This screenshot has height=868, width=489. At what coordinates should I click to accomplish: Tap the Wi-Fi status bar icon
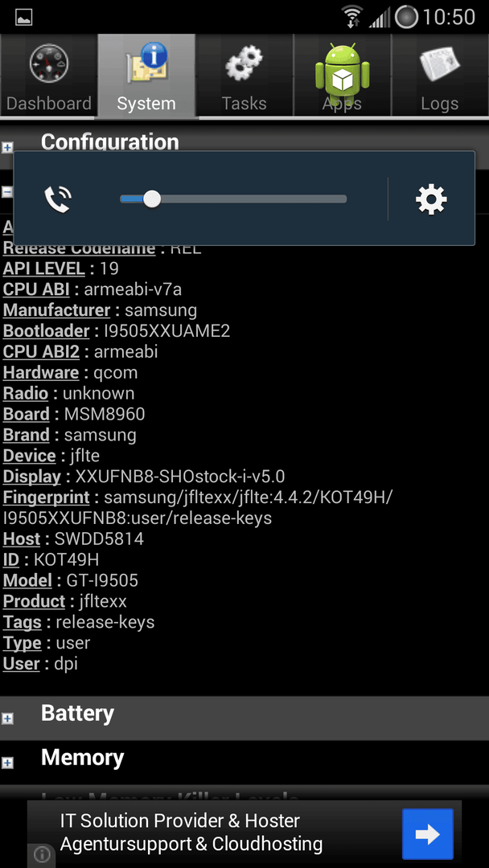coord(351,17)
